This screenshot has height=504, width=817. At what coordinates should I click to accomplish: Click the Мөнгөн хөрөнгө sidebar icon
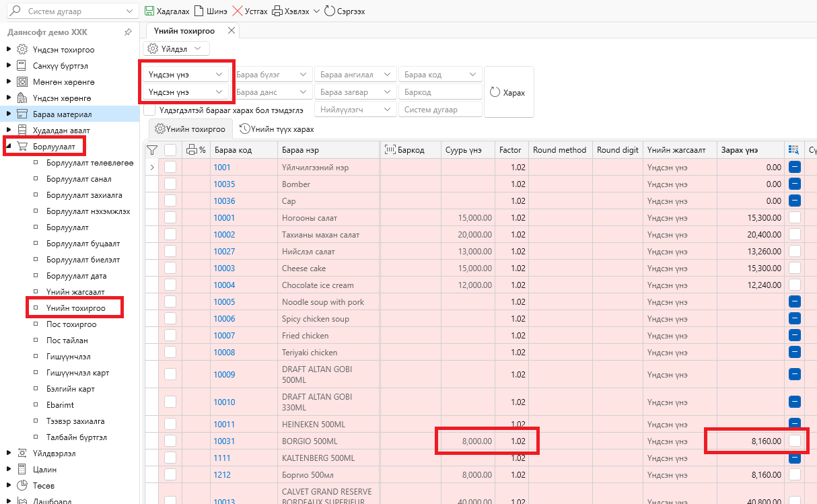pyautogui.click(x=22, y=82)
